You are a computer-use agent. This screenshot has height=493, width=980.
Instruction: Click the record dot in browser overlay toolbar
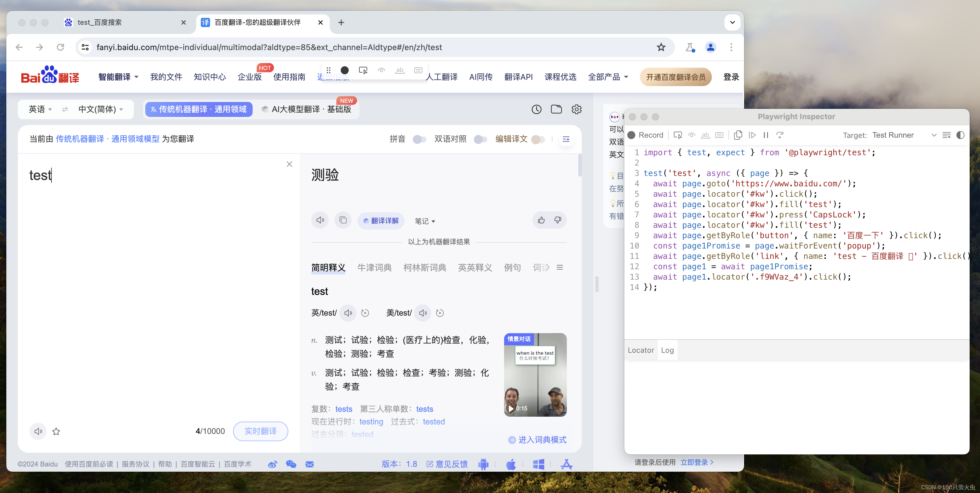point(344,70)
